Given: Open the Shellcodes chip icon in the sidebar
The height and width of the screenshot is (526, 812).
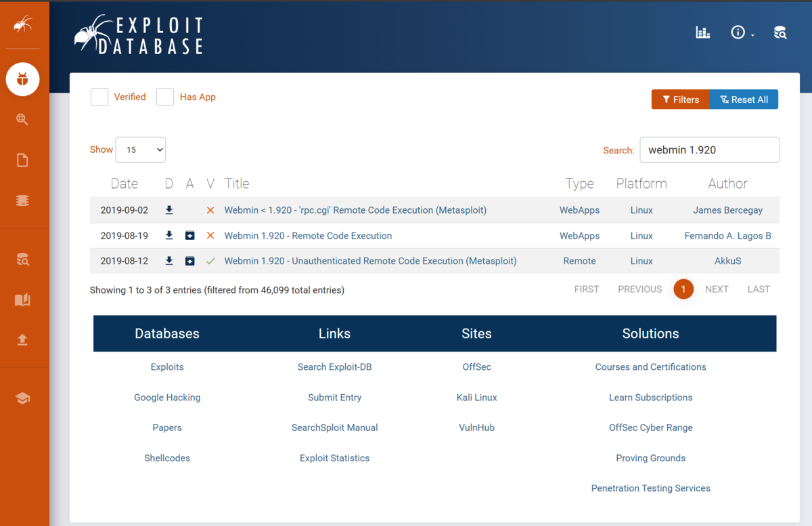Looking at the screenshot, I should pyautogui.click(x=22, y=201).
